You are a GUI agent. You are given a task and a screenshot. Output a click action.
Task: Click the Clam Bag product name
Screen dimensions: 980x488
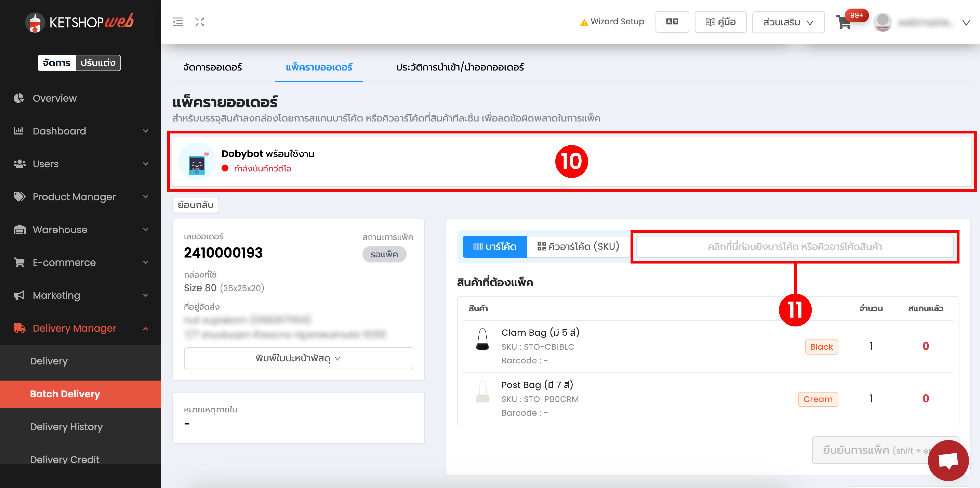coord(540,332)
